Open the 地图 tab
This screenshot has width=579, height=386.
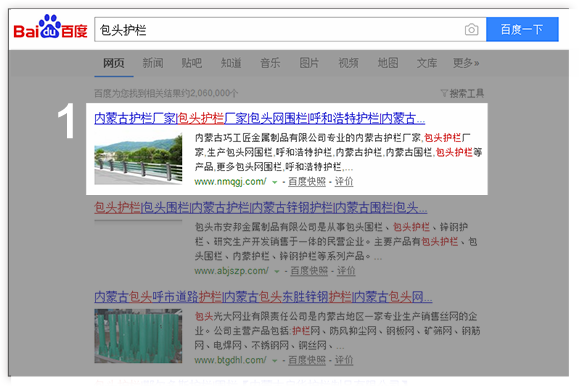[388, 63]
